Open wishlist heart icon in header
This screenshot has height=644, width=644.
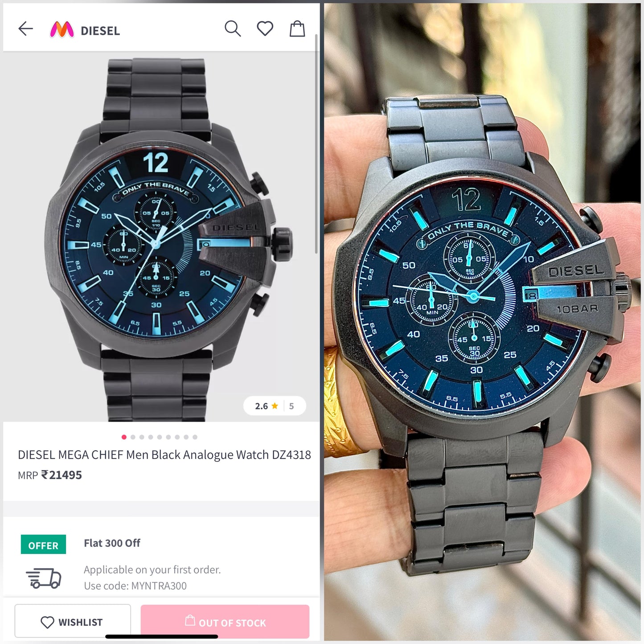pos(265,29)
